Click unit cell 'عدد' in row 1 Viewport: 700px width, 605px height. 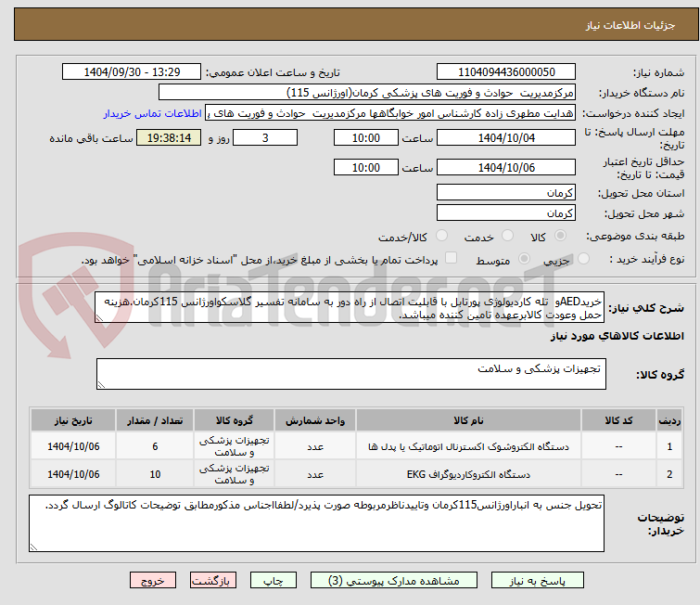315,446
